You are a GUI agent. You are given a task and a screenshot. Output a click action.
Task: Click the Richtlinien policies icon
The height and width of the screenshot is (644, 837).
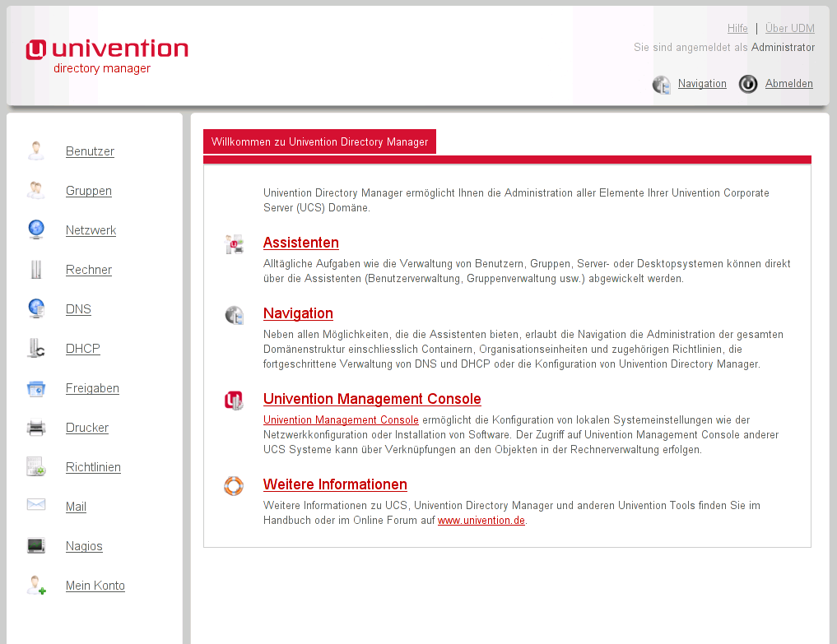[x=36, y=467]
